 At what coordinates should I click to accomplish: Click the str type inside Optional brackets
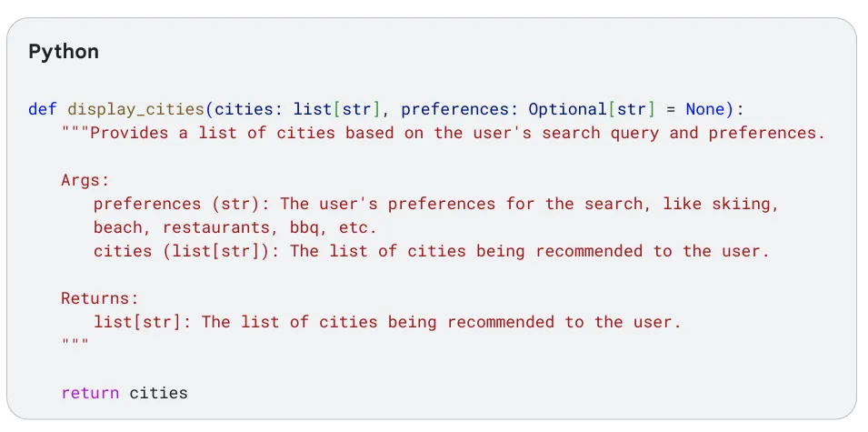click(632, 110)
